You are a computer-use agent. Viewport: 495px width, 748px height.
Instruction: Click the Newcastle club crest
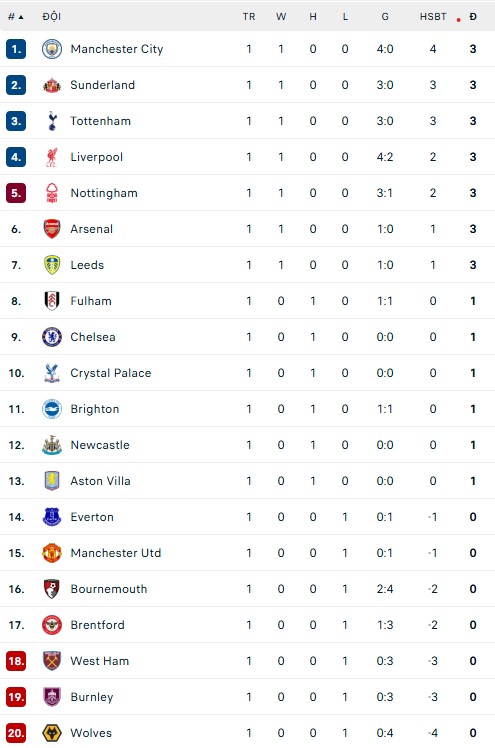coord(52,445)
